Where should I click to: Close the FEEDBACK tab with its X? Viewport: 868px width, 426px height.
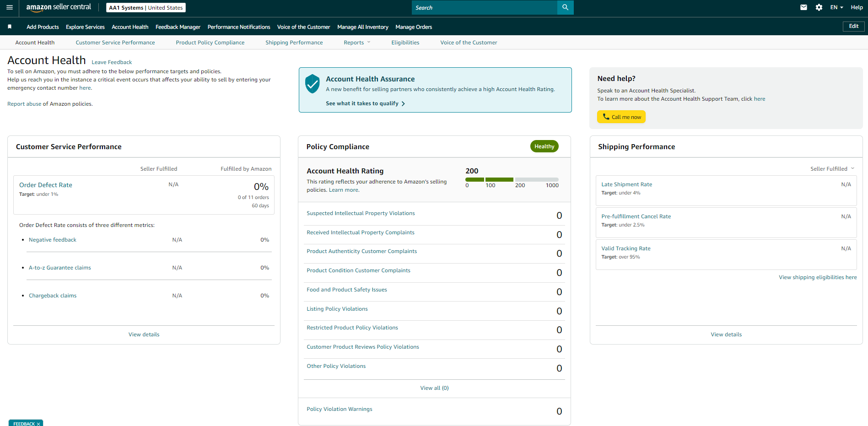[38, 424]
